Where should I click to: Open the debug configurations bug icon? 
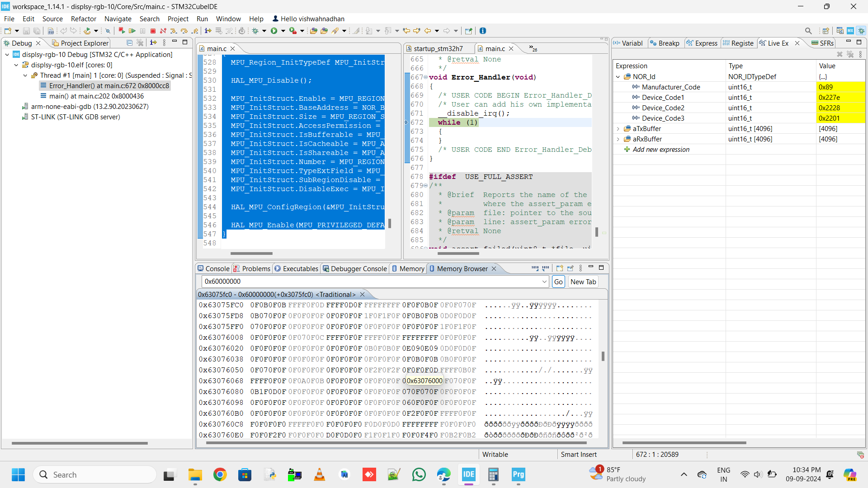pyautogui.click(x=256, y=31)
